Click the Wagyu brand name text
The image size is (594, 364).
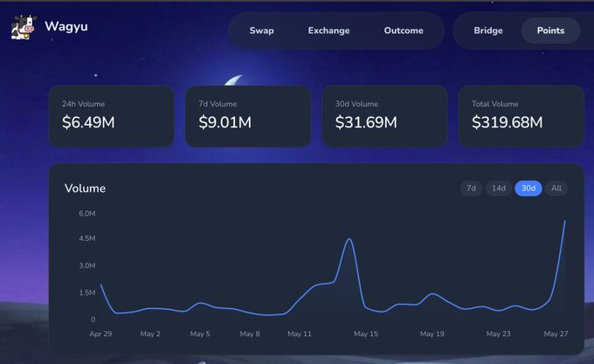coord(66,26)
